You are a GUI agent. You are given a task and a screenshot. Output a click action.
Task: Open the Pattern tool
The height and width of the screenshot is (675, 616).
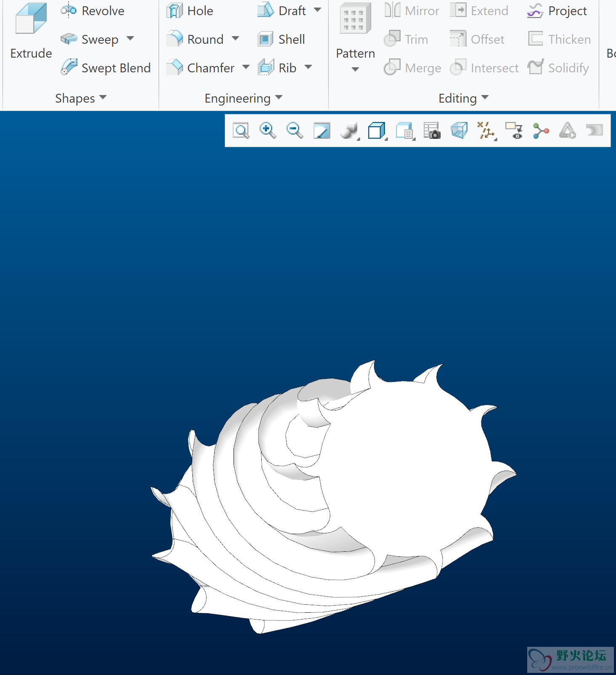(x=356, y=32)
